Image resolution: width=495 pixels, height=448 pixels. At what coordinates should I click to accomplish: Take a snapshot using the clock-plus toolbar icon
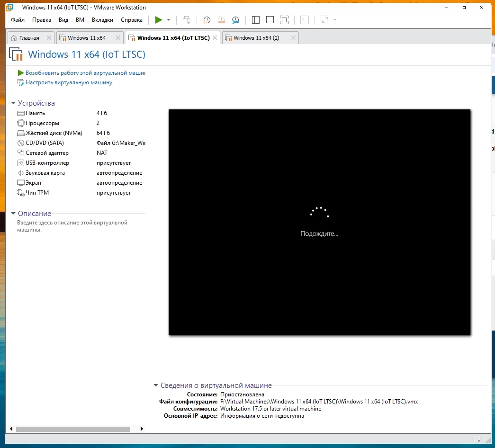(x=207, y=20)
